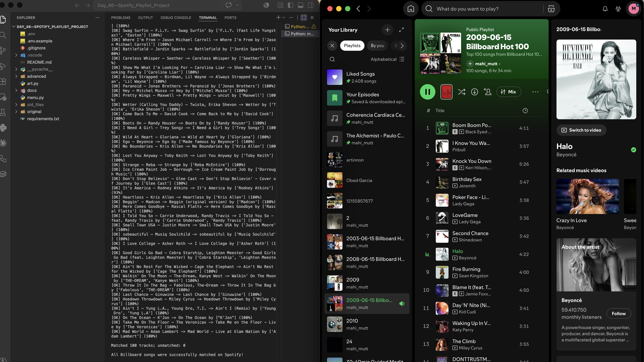Open Run and Debug view

coord(3,66)
